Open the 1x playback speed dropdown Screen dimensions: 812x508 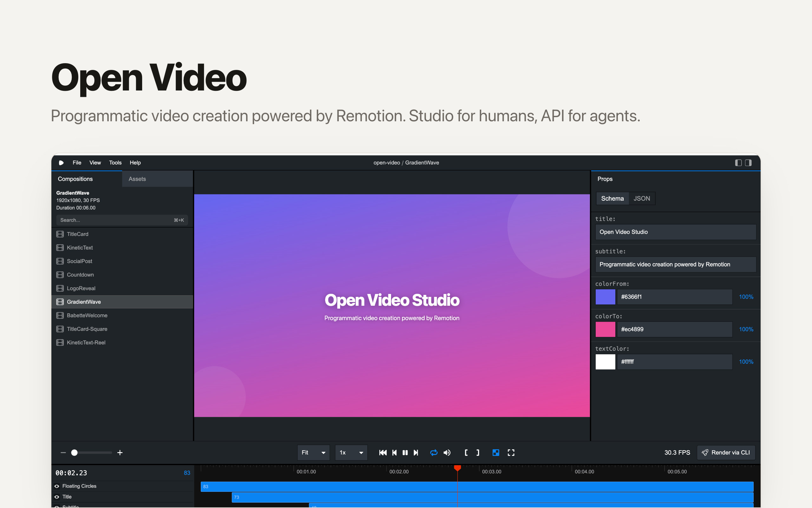pos(351,452)
